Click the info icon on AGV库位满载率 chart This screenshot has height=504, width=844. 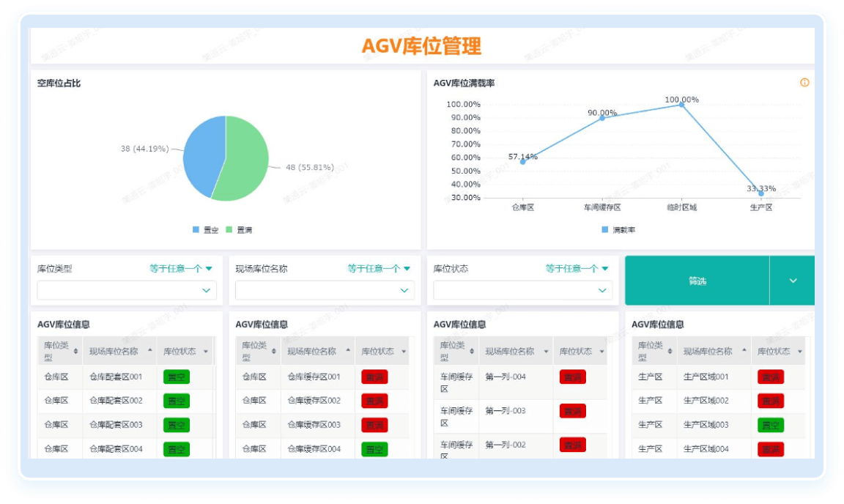click(804, 83)
